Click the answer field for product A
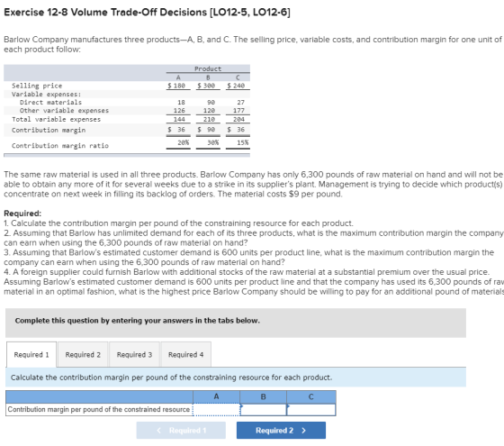 [x=216, y=410]
